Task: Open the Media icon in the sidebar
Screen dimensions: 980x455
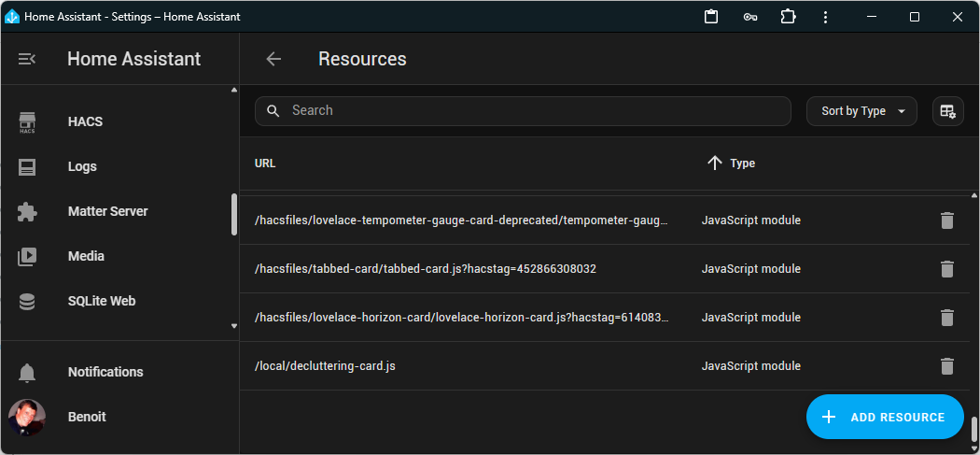Action: [x=27, y=257]
